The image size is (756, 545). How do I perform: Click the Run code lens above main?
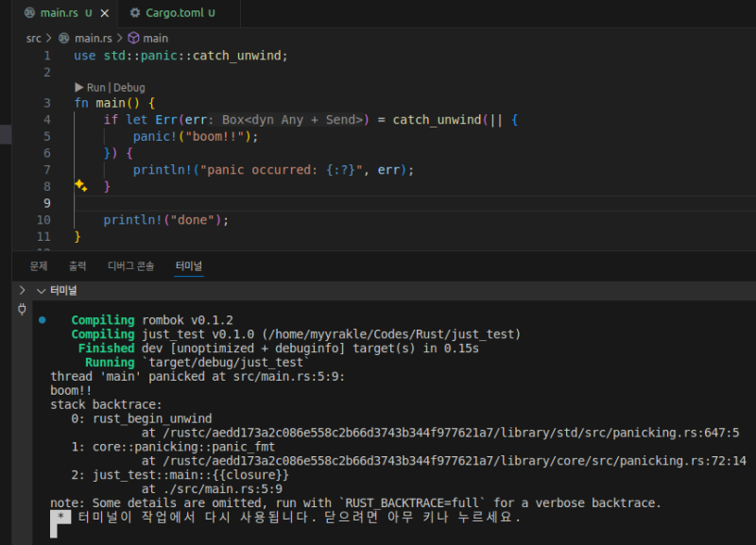[95, 87]
